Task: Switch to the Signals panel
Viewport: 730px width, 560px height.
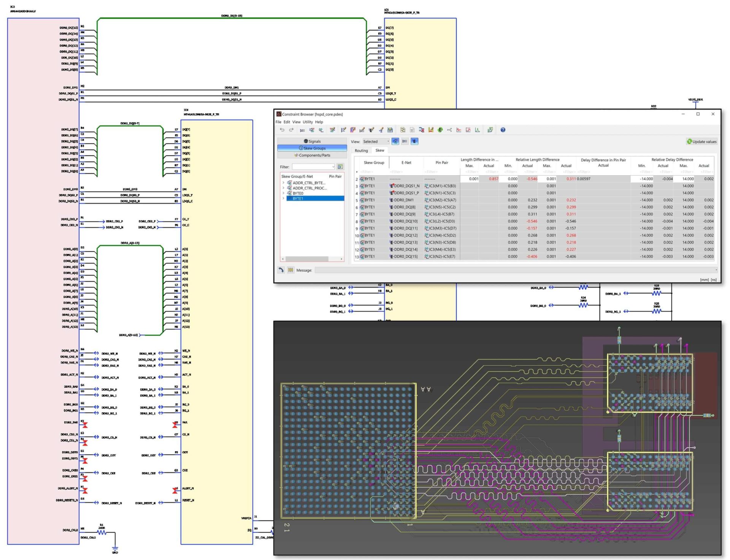Action: (x=312, y=141)
